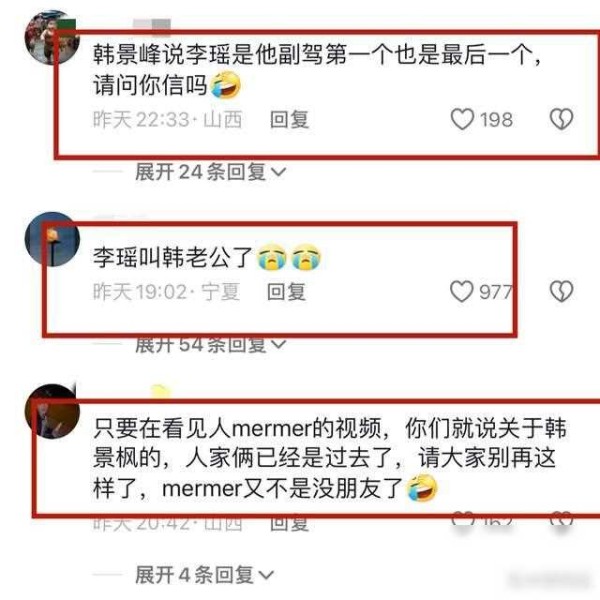Viewport: 600px width, 600px height.
Task: Select the comment text about 韩景峰 副驾
Action: [317, 70]
